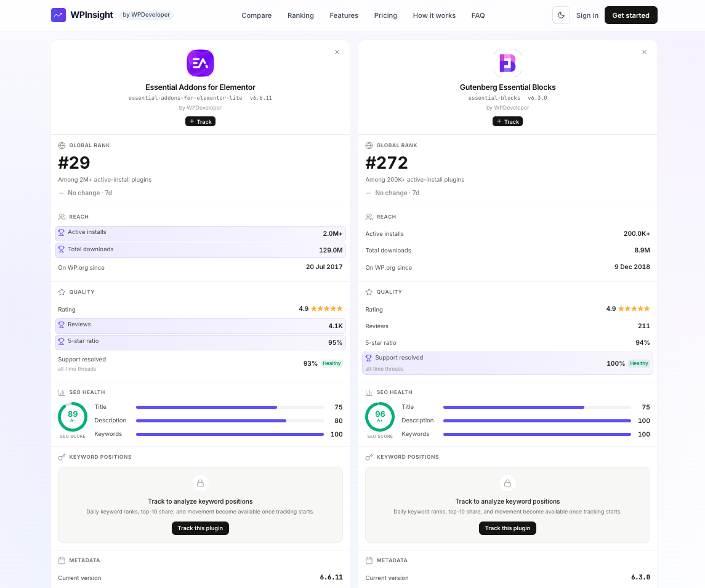Click the five stars rating for Essential Addons

coord(327,308)
